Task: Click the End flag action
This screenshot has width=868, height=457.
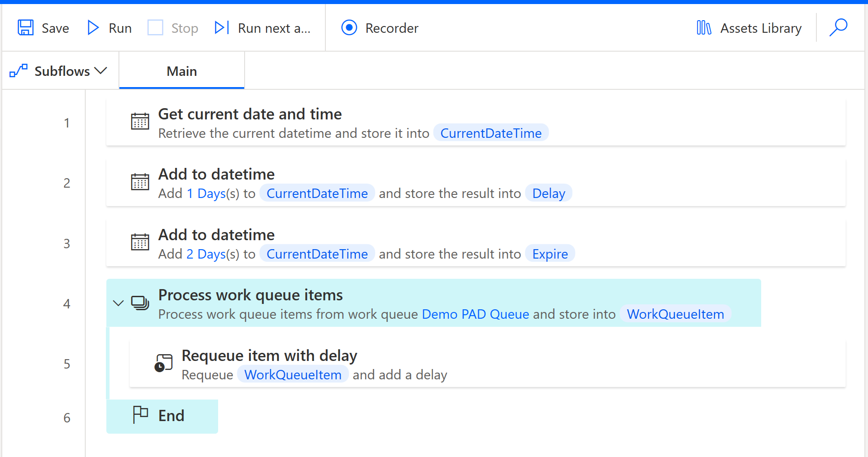Action: 162,416
